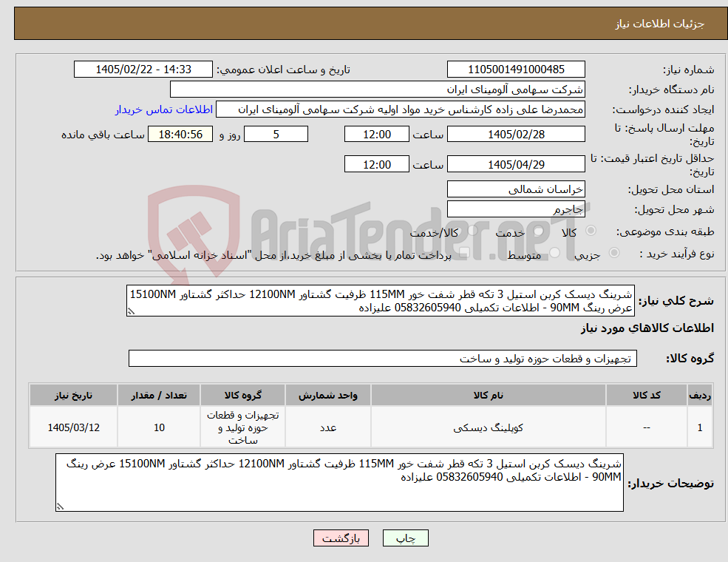
Task: Click the need date cell 1405/03/12
Action: click(73, 427)
